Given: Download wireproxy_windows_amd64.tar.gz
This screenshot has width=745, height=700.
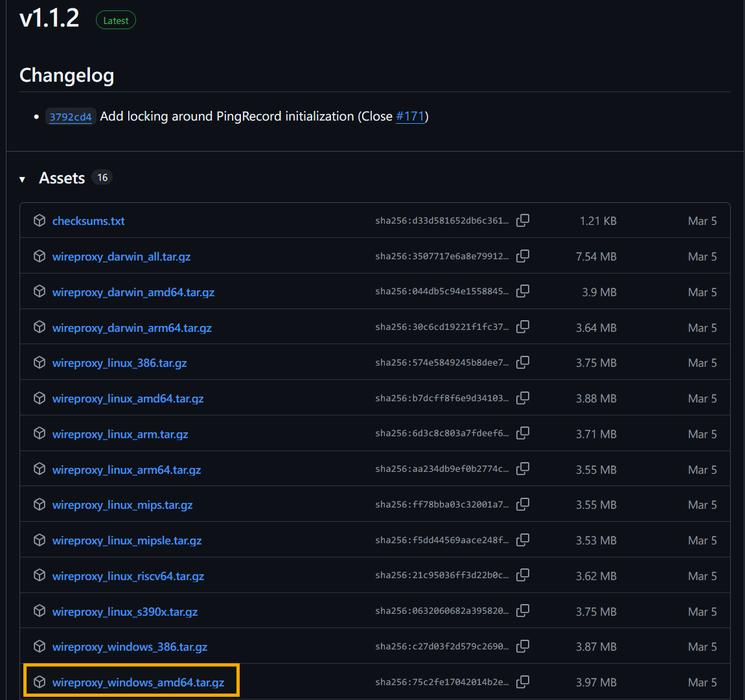Looking at the screenshot, I should click(138, 682).
